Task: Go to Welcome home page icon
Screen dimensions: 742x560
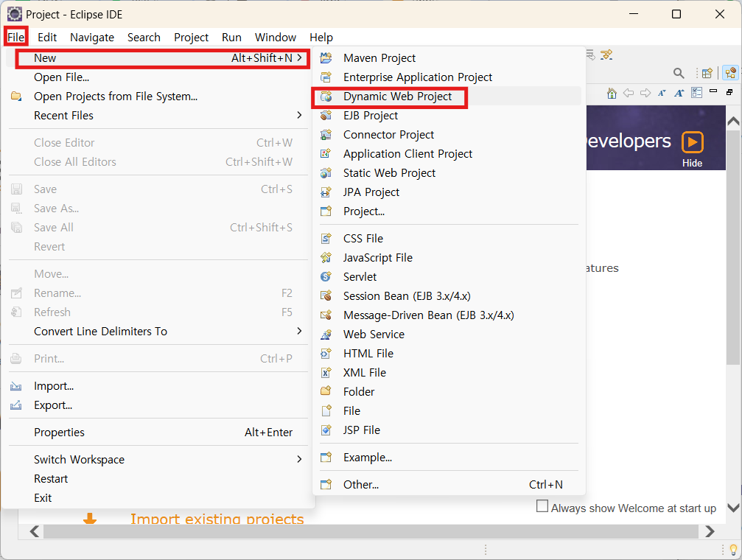Action: [612, 94]
